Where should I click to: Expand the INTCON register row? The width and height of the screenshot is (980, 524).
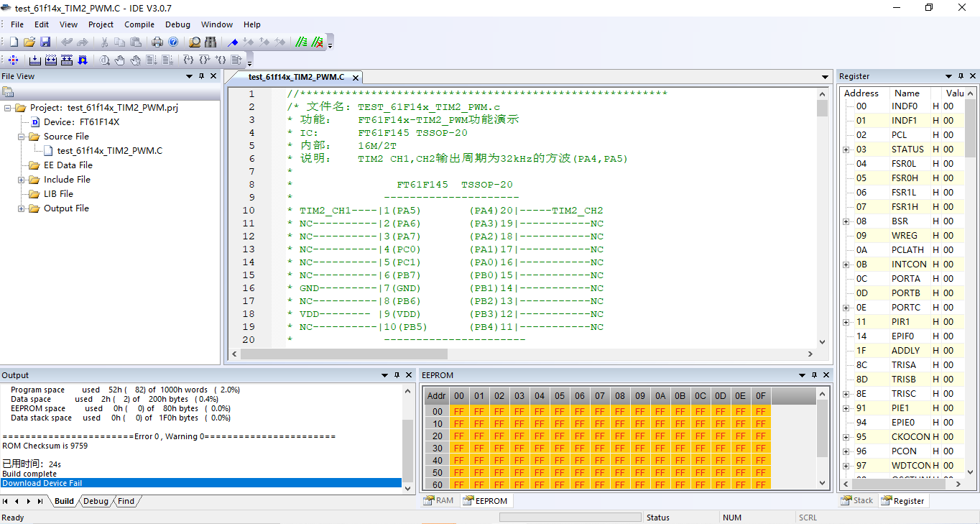[x=846, y=265]
